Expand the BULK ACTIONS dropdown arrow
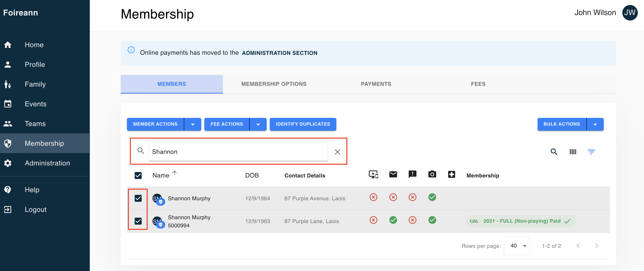The height and width of the screenshot is (271, 644). pyautogui.click(x=595, y=124)
